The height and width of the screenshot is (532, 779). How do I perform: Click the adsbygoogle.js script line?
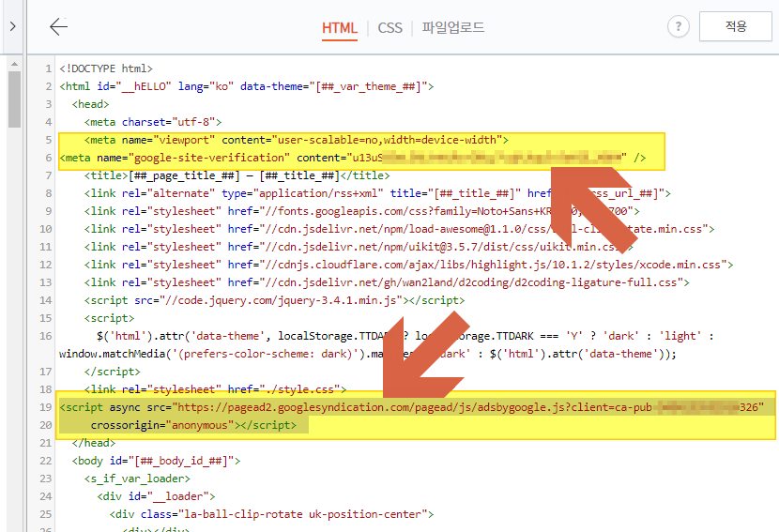point(412,408)
